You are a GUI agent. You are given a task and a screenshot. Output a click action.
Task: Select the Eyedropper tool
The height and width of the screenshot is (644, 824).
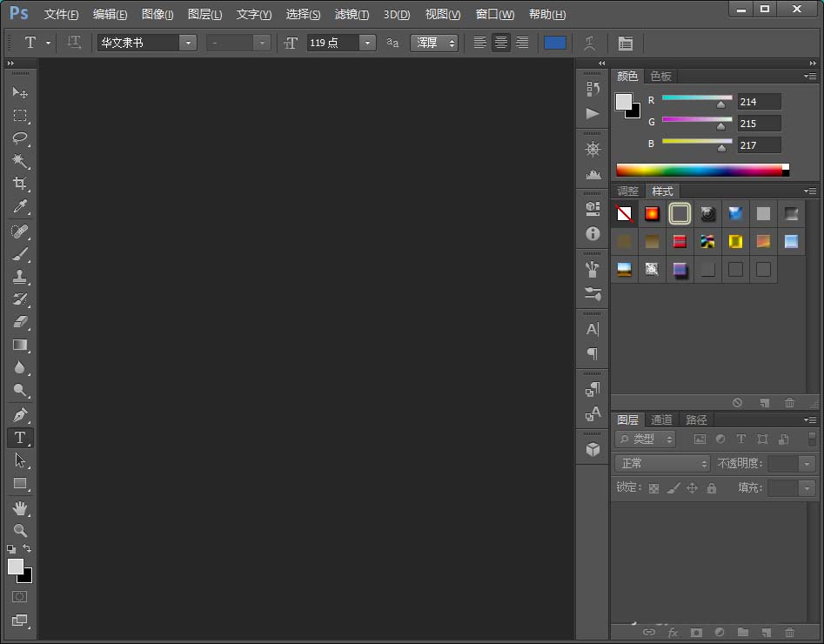19,206
